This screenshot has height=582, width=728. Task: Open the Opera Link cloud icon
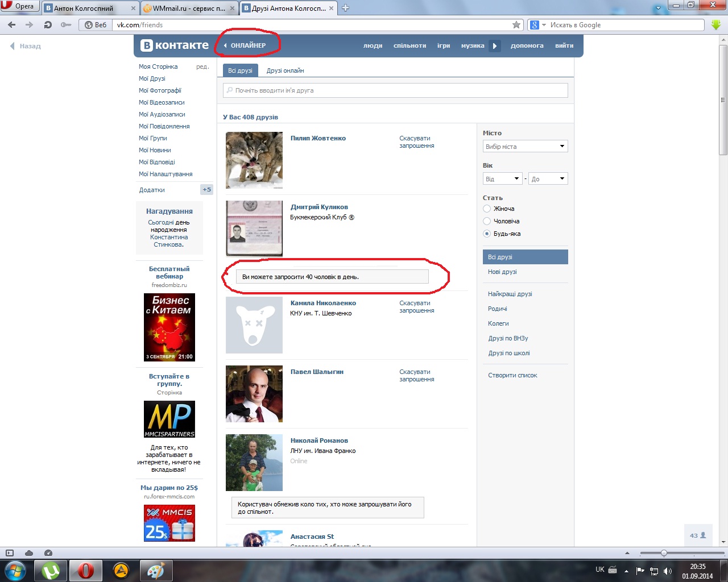tap(29, 553)
